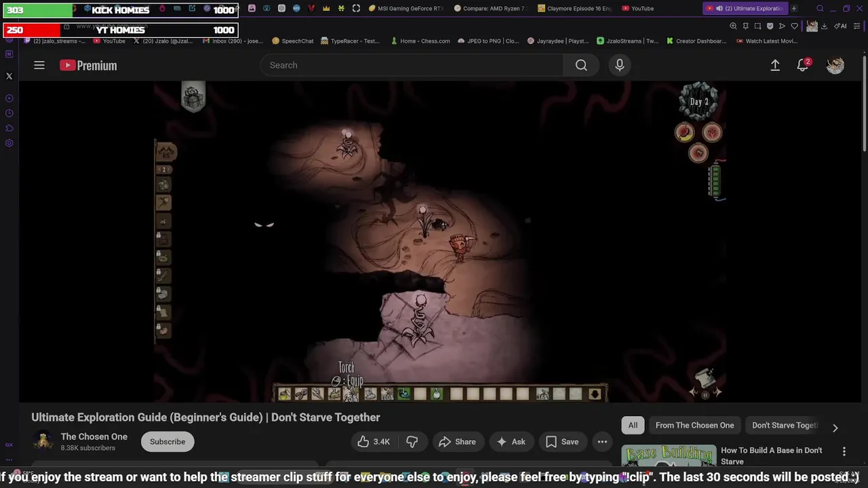
Task: Start voice search with the microphone
Action: 619,65
